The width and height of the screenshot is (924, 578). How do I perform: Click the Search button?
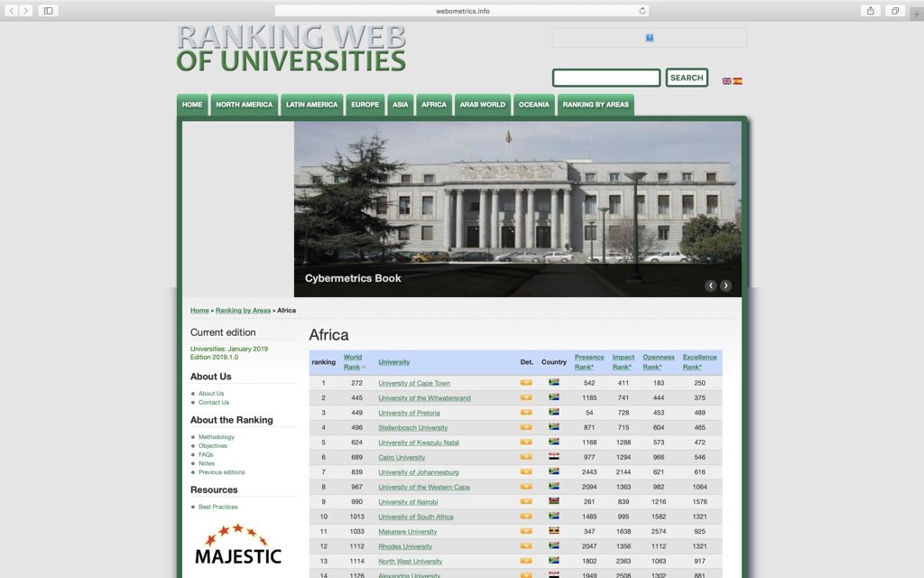click(x=687, y=78)
